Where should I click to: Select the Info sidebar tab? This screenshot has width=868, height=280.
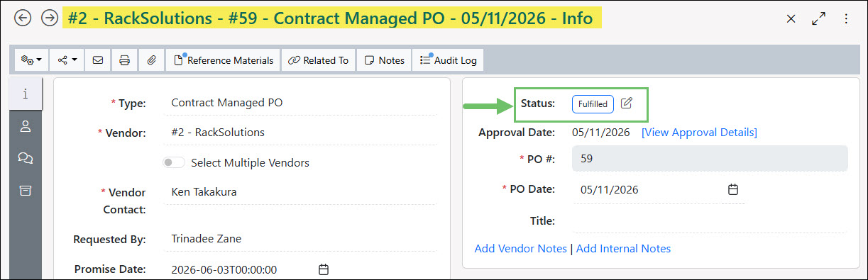26,93
